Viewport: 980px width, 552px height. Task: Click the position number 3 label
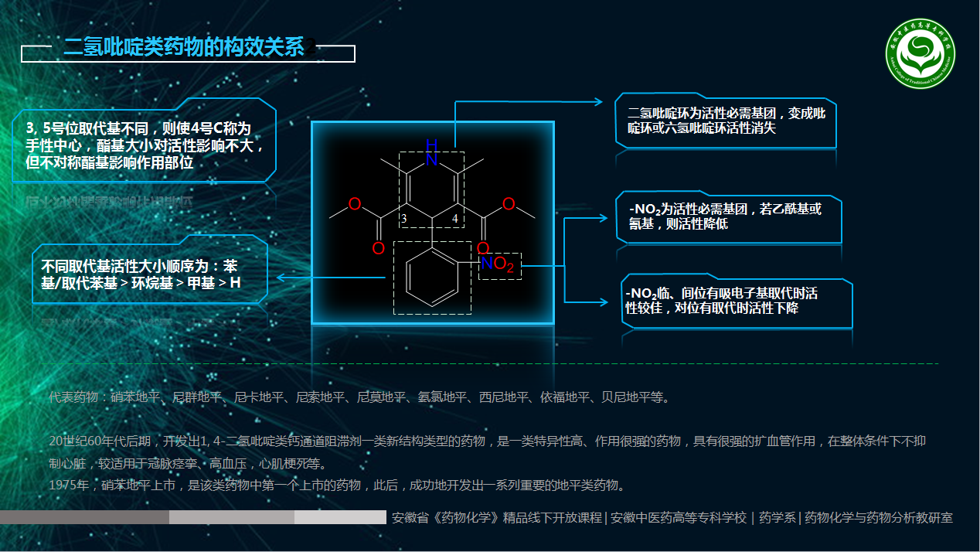point(404,219)
